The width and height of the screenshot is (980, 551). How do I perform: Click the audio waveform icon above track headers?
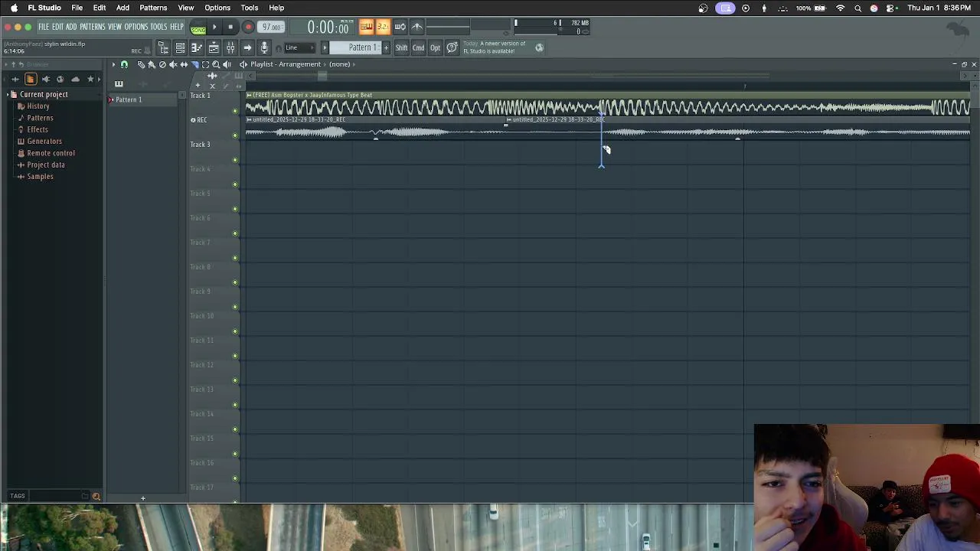click(212, 76)
